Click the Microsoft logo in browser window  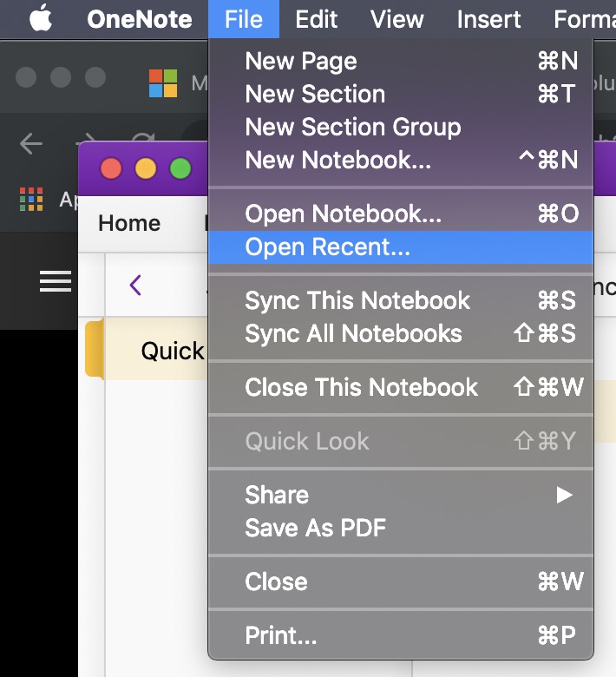pyautogui.click(x=163, y=83)
